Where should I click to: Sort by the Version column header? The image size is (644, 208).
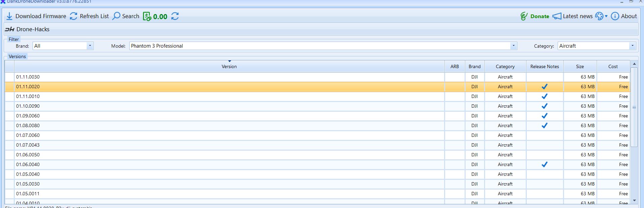coord(229,66)
